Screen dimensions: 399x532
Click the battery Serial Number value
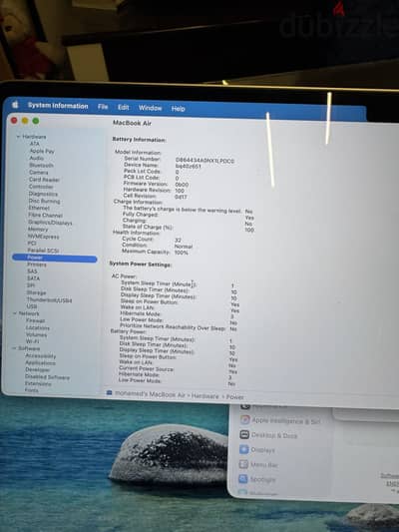(x=204, y=160)
